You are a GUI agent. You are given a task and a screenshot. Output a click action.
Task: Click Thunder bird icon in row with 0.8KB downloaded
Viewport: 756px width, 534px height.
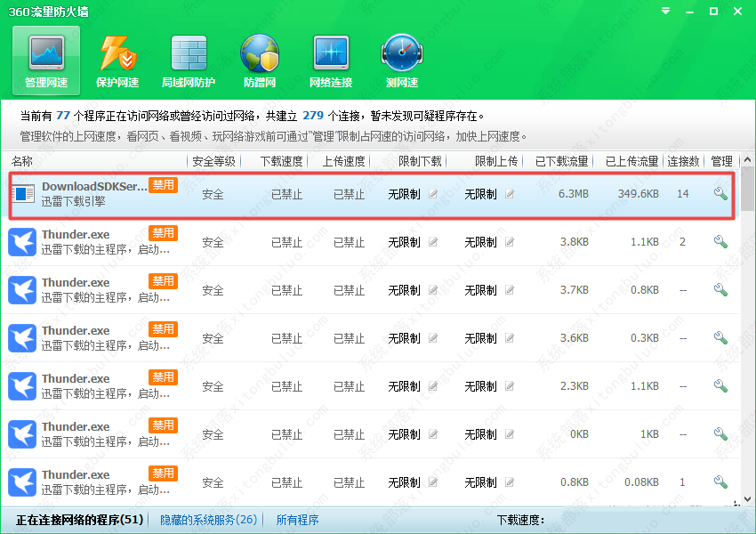click(22, 481)
